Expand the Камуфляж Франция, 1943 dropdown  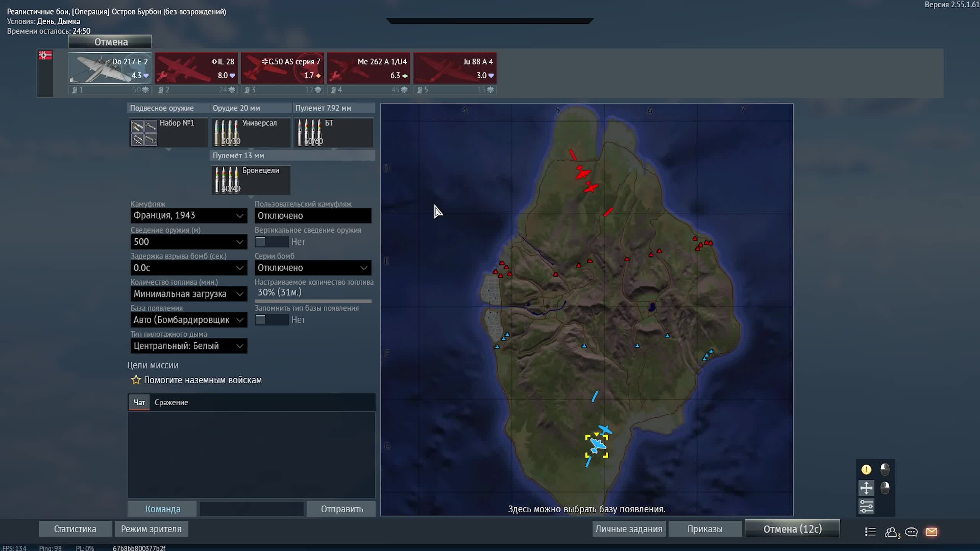189,216
